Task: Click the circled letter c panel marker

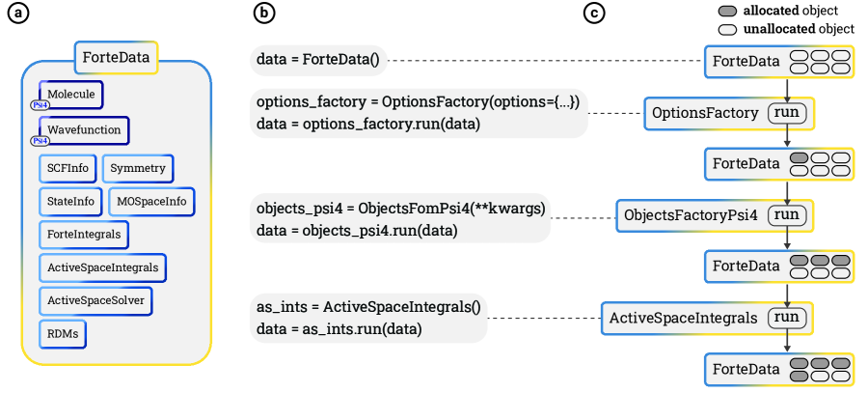Action: [x=597, y=14]
